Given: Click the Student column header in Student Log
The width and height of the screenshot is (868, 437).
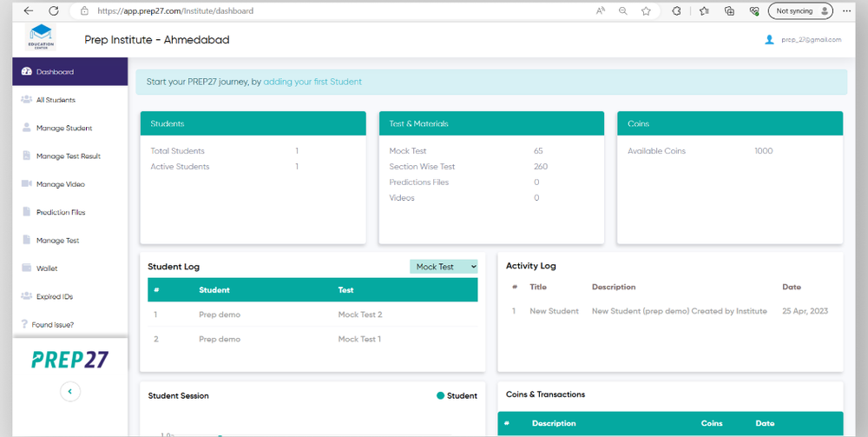Looking at the screenshot, I should [x=214, y=289].
